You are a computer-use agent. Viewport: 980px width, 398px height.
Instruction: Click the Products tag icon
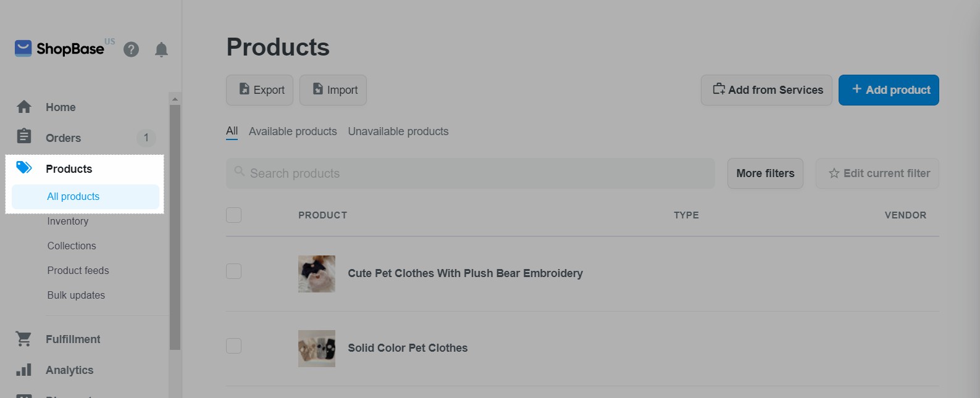[24, 167]
